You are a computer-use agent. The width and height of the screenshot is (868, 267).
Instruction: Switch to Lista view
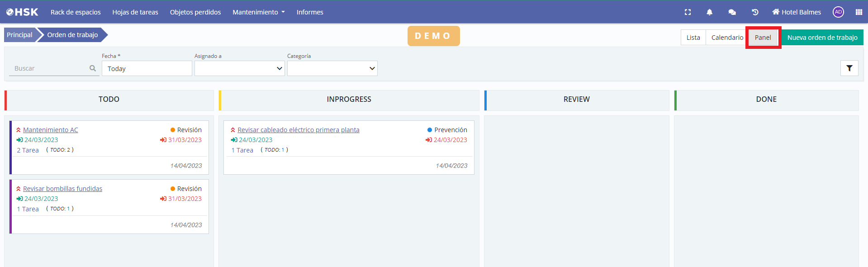point(693,38)
